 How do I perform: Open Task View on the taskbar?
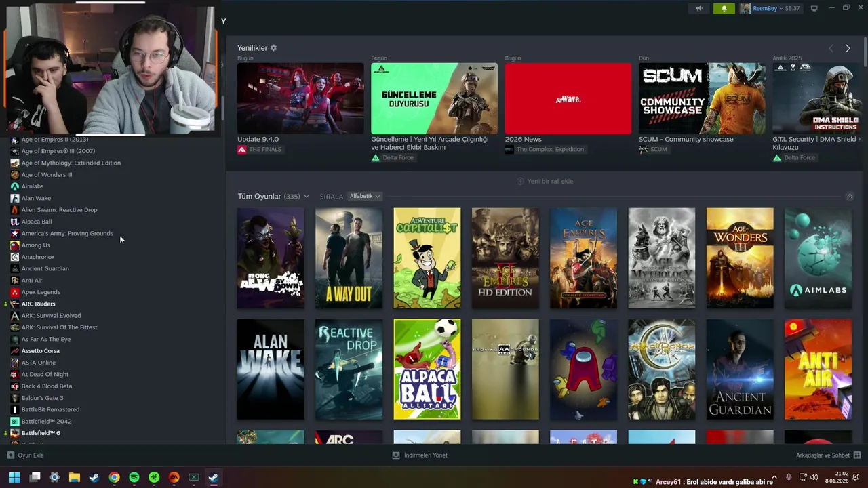click(x=35, y=478)
